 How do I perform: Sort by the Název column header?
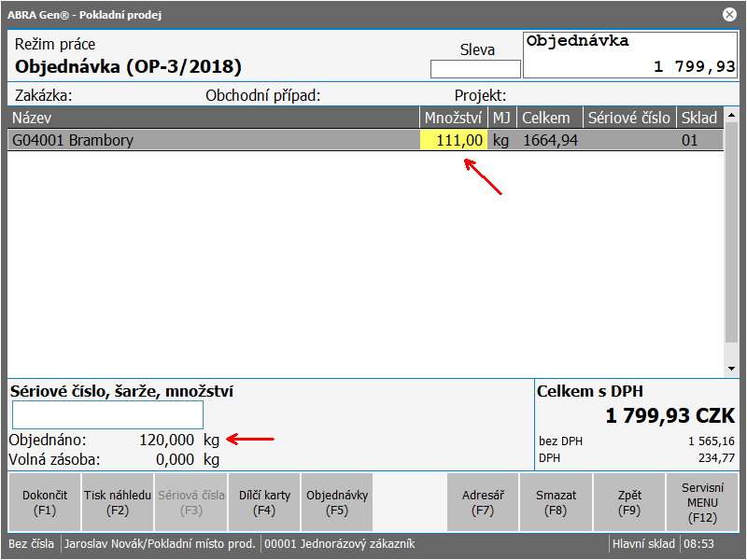click(x=213, y=118)
